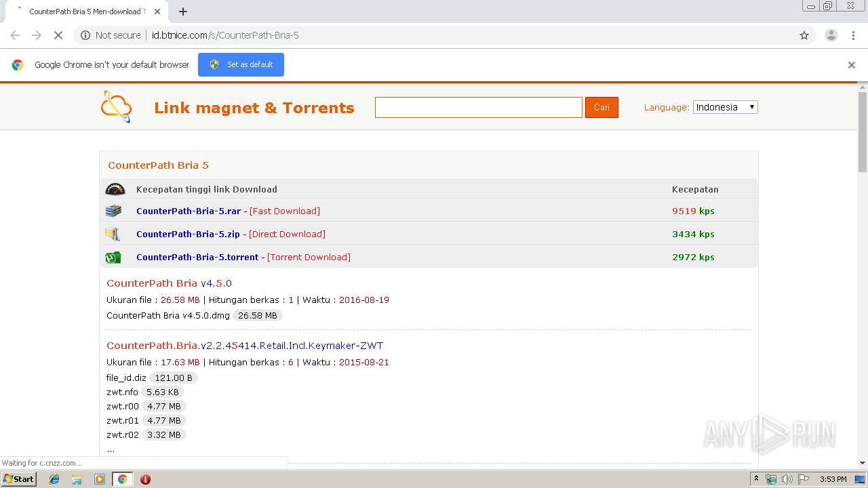Click the address bar URL
Viewport: 868px width, 488px height.
(x=225, y=35)
